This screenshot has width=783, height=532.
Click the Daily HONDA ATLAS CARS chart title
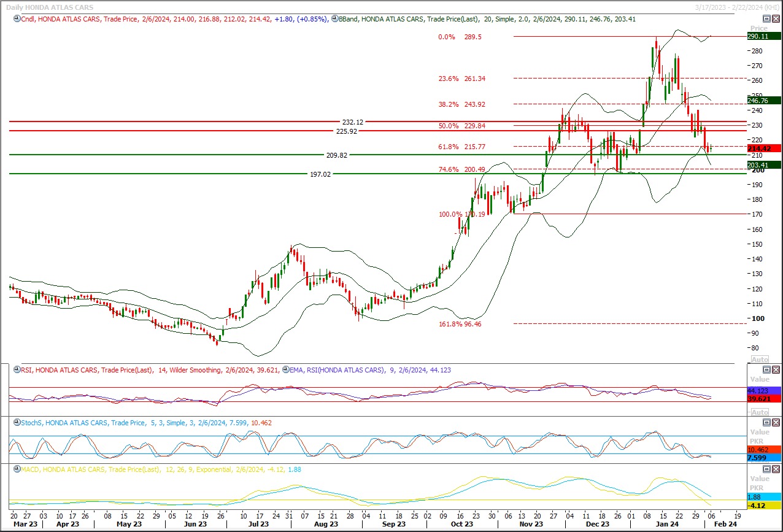pos(50,6)
